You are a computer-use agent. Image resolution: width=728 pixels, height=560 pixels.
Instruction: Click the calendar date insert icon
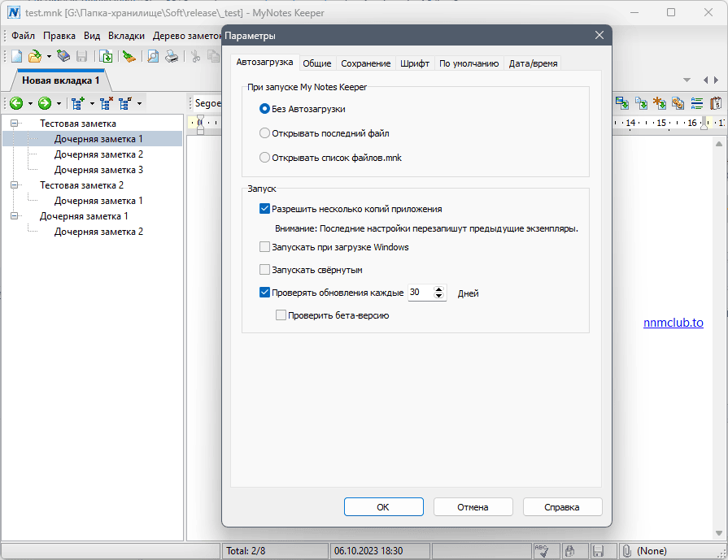(x=716, y=103)
